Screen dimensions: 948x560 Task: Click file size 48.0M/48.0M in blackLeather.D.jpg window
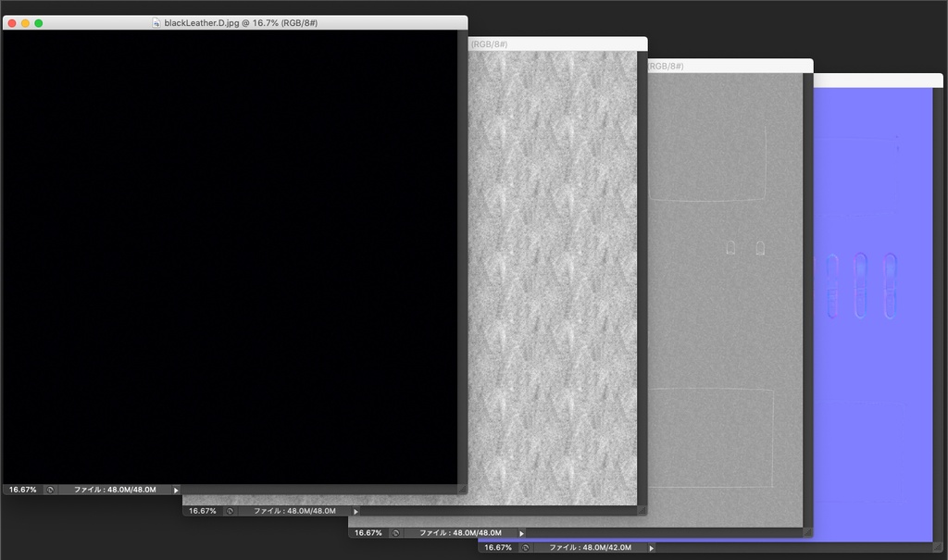click(x=115, y=490)
